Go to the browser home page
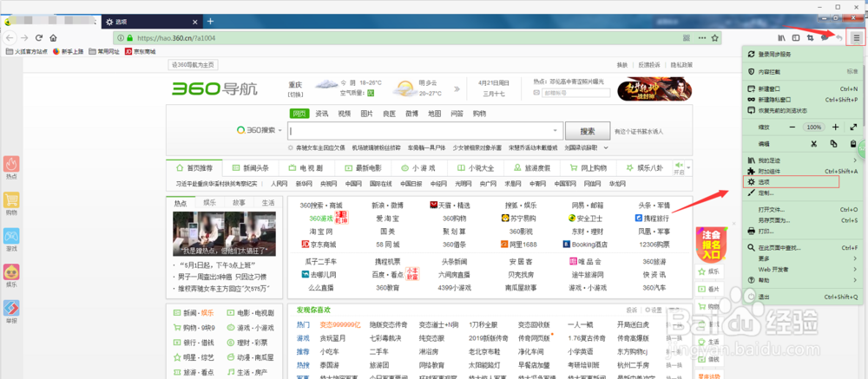The width and height of the screenshot is (868, 379). [53, 37]
